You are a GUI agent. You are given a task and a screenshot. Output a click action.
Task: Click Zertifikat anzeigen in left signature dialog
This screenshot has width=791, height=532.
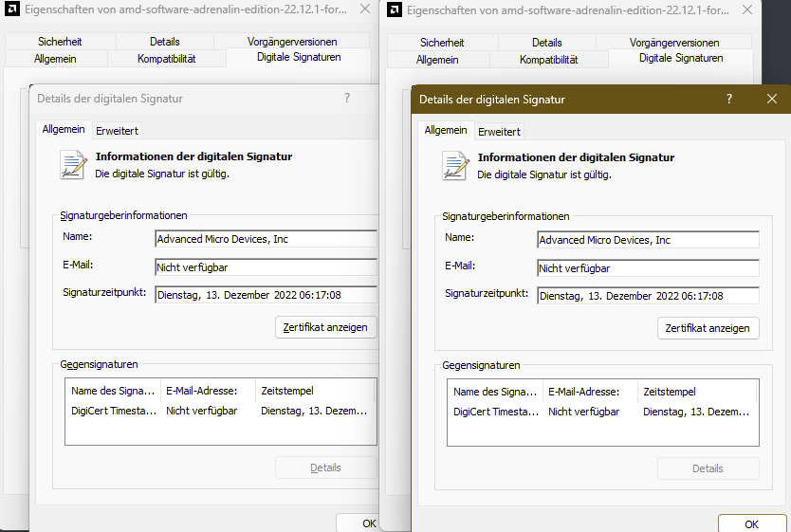pos(325,327)
